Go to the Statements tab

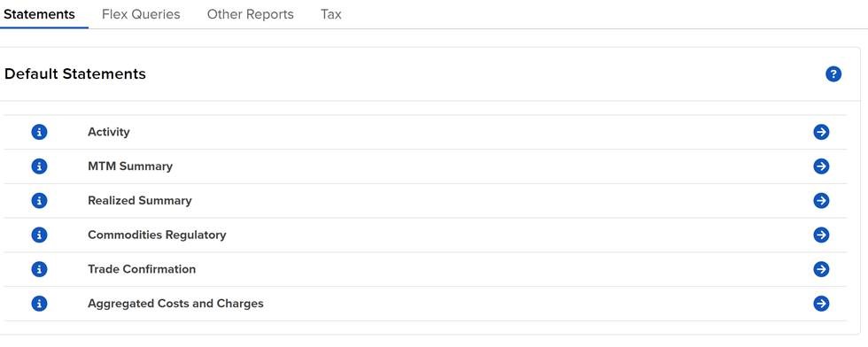coord(39,14)
